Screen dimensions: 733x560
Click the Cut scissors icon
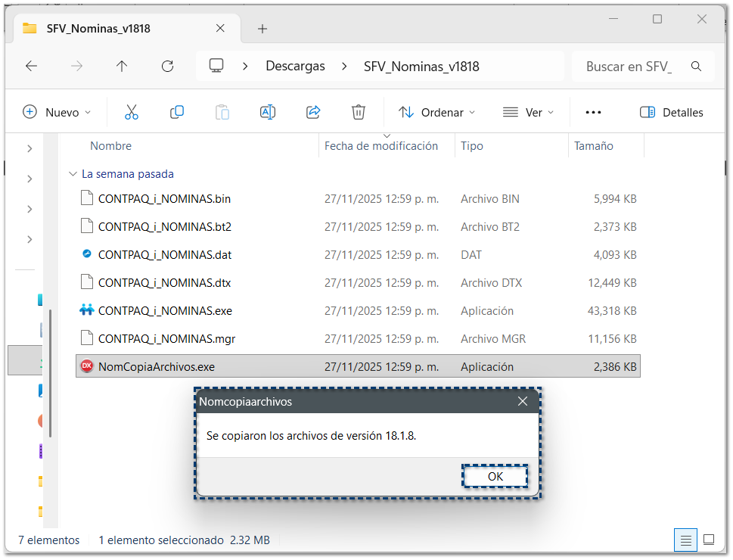tap(132, 112)
